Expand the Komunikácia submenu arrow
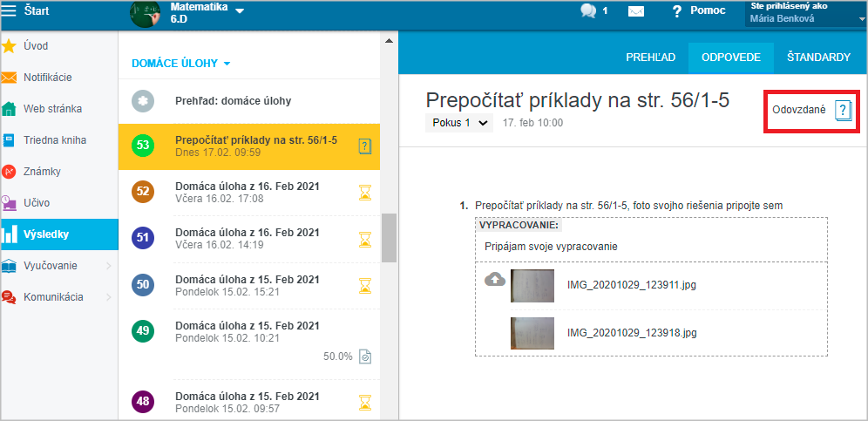 (x=108, y=297)
